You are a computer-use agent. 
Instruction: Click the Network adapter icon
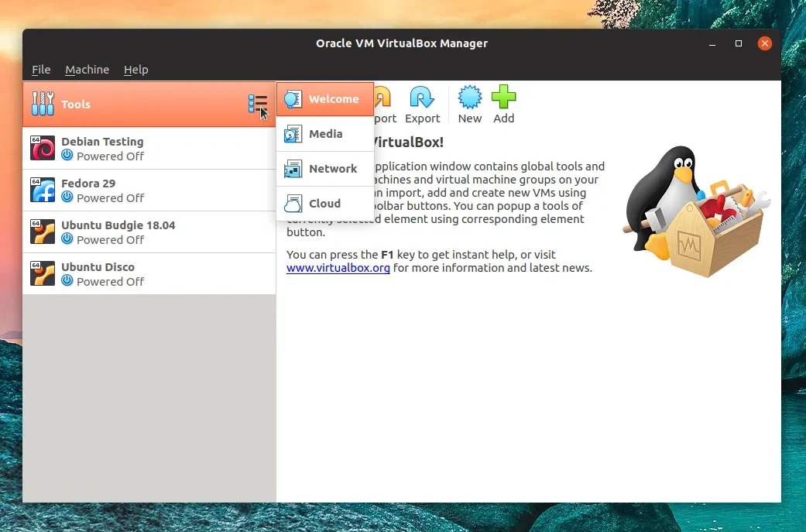point(293,169)
